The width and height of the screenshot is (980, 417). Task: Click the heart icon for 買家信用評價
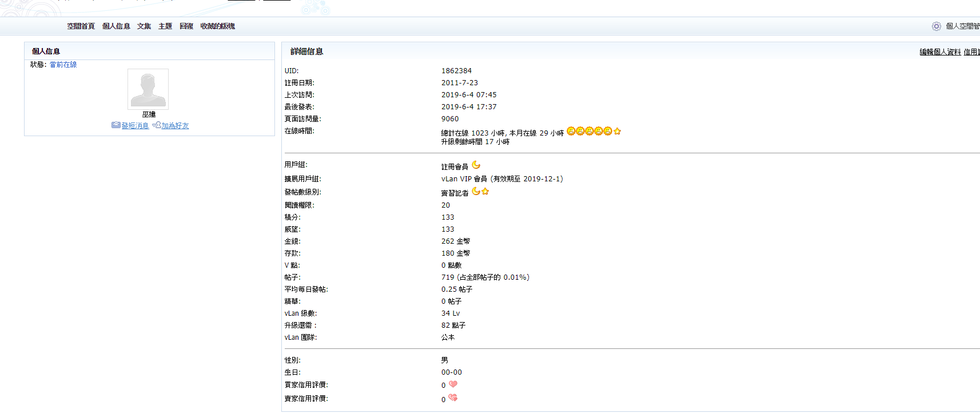453,384
